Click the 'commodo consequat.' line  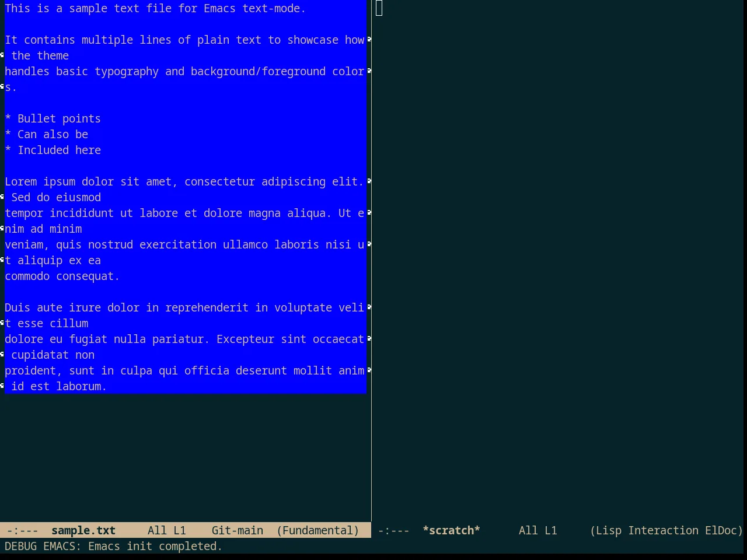[62, 276]
